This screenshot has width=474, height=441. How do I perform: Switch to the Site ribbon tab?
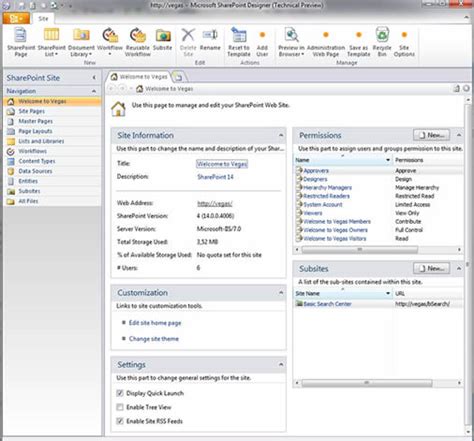point(43,19)
